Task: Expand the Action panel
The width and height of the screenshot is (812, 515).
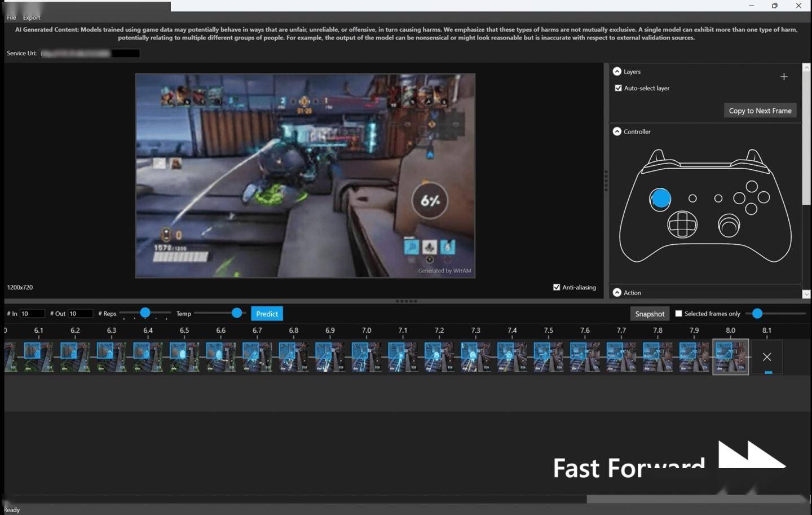Action: coord(617,292)
